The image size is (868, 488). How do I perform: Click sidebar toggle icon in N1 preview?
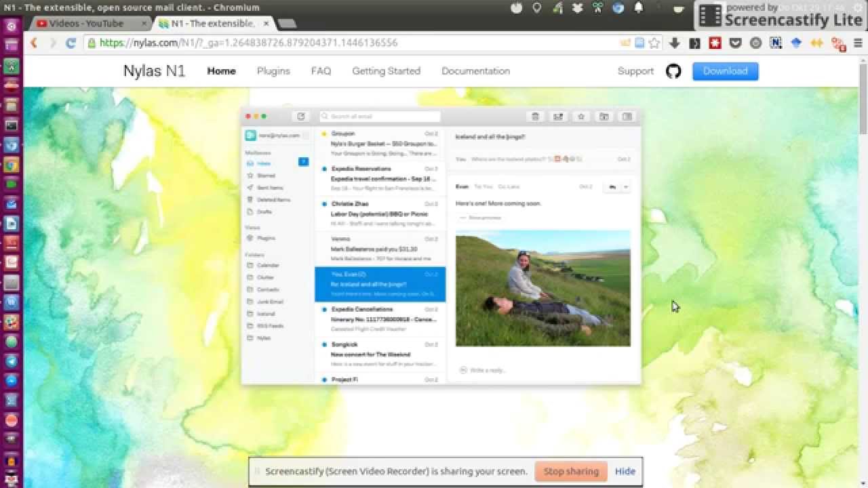pos(627,117)
